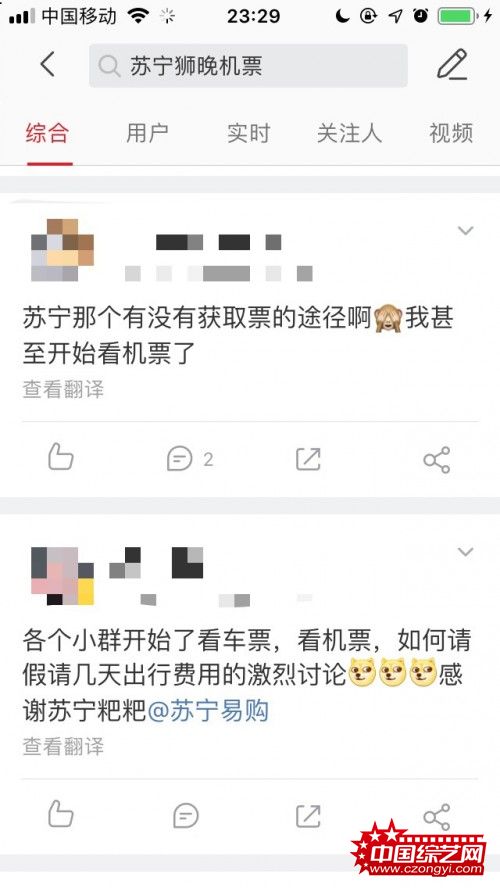Viewport: 500px width, 888px height.
Task: Tap 查看翻译 under the second post
Action: coord(63,746)
